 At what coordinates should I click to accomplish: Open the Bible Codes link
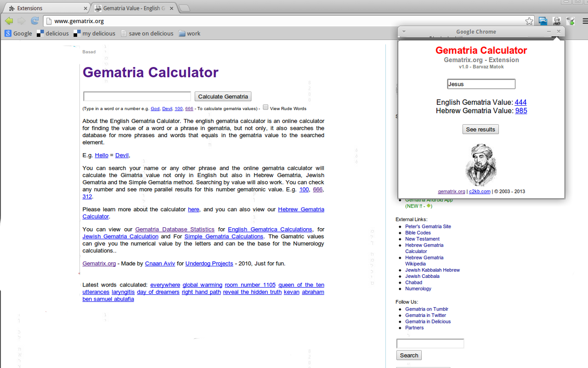click(418, 233)
